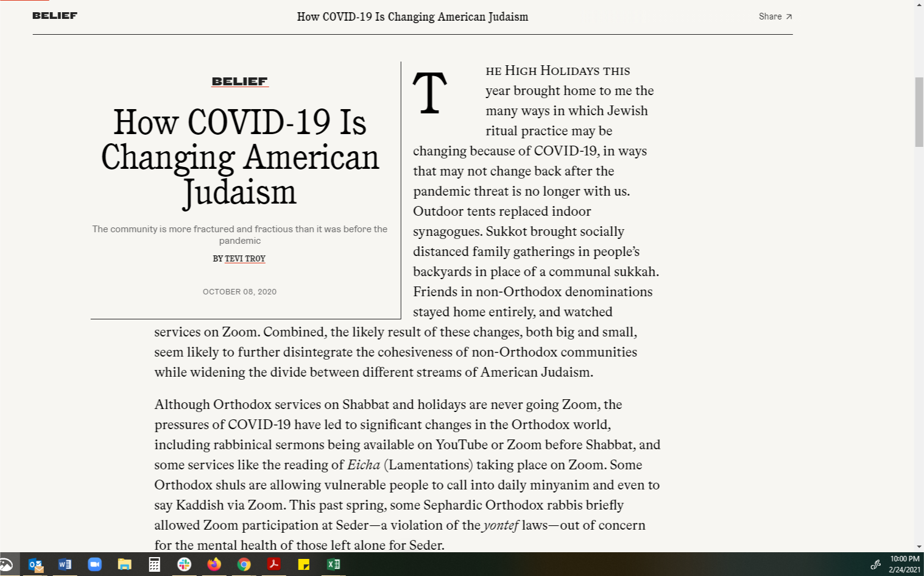Viewport: 924px width, 576px height.
Task: Open Microsoft Word from the taskbar
Action: [65, 564]
